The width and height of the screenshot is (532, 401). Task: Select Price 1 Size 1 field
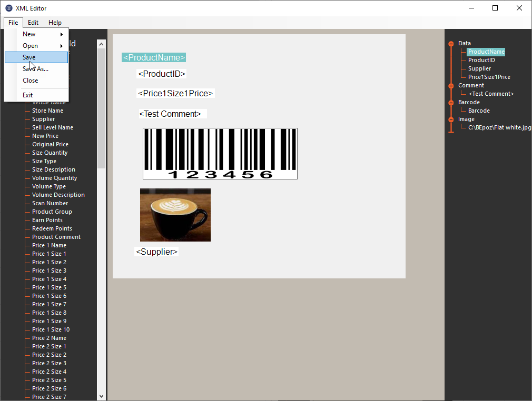pyautogui.click(x=49, y=254)
